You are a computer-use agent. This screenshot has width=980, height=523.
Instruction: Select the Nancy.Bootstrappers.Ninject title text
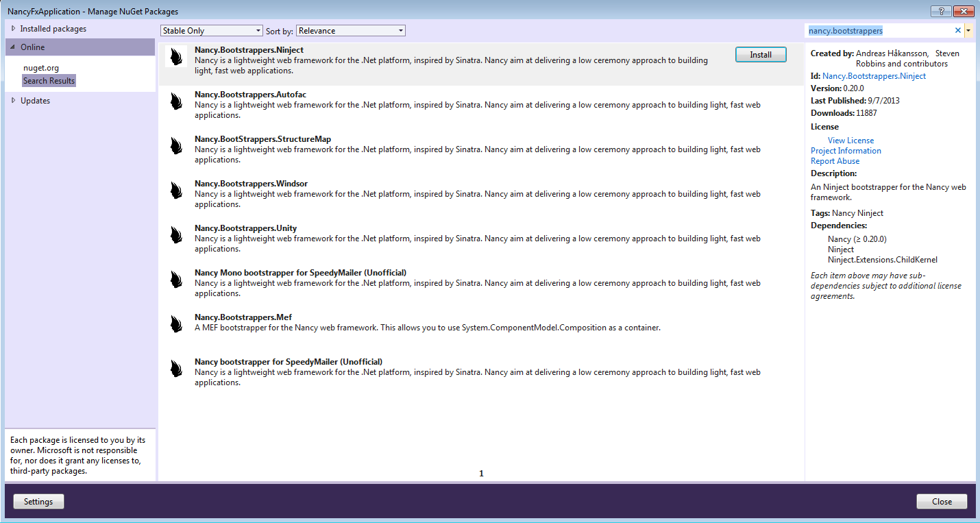(249, 50)
